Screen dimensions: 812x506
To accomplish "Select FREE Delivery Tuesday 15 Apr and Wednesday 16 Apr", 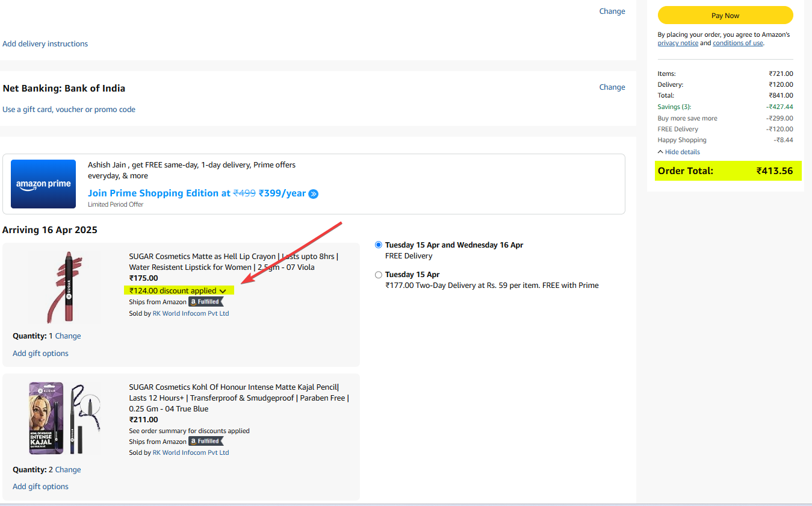I will (x=379, y=245).
